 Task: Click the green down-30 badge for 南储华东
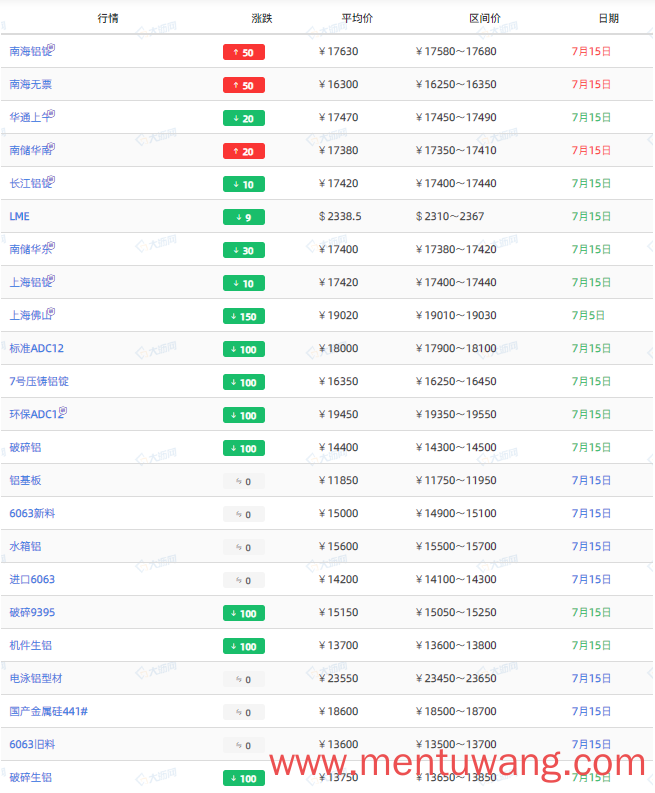pyautogui.click(x=244, y=250)
